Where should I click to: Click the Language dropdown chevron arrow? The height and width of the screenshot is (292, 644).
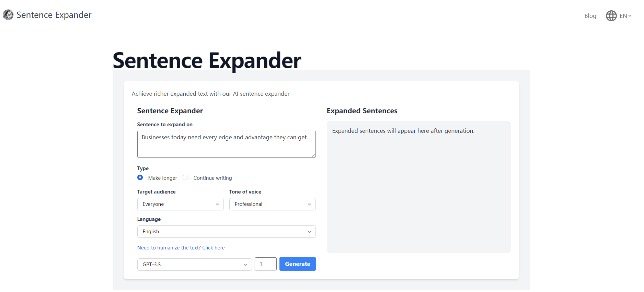(309, 232)
